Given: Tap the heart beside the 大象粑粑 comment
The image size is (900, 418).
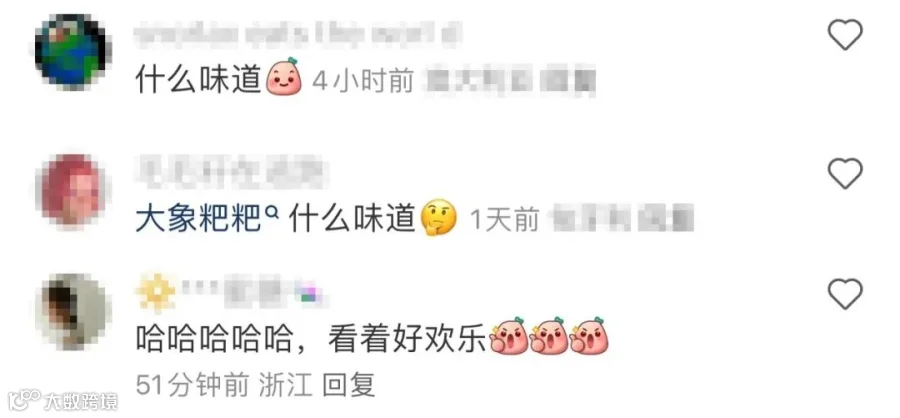Looking at the screenshot, I should [845, 173].
